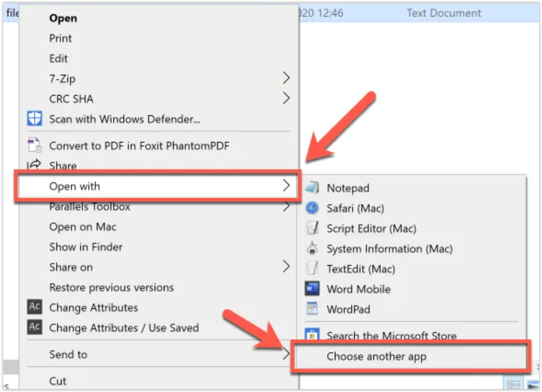The height and width of the screenshot is (392, 542).
Task: Click the Word Mobile icon
Action: (x=312, y=289)
